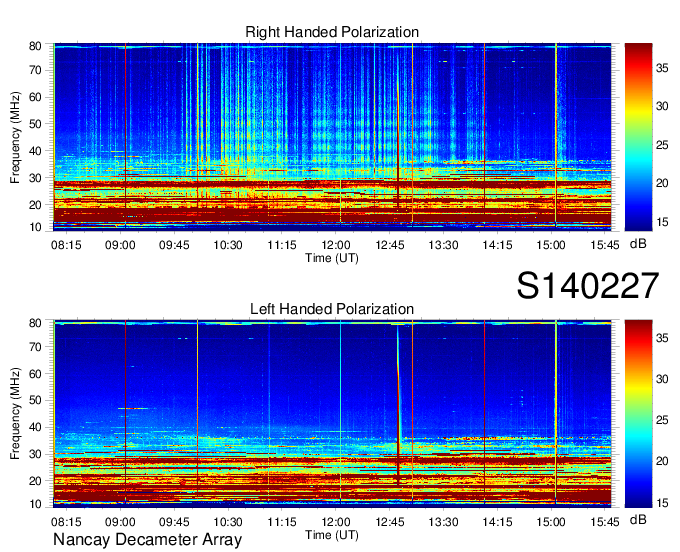The width and height of the screenshot is (680, 552).
Task: Click 11:15 tick on Left Handed time axis
Action: (x=282, y=522)
